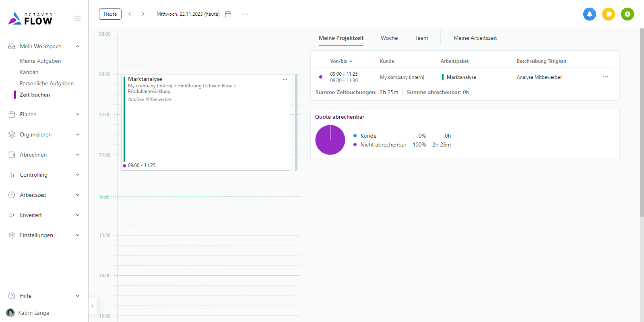This screenshot has height=322, width=644.
Task: Go to previous day arrow
Action: 130,14
